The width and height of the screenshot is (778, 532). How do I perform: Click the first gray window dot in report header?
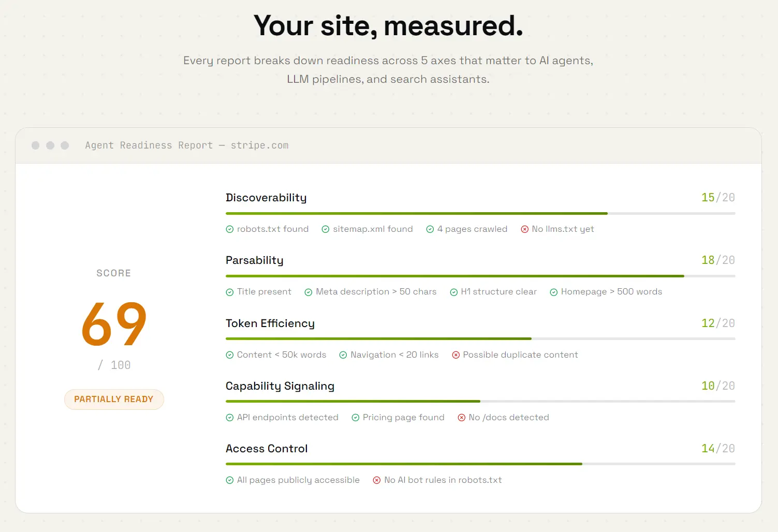35,145
